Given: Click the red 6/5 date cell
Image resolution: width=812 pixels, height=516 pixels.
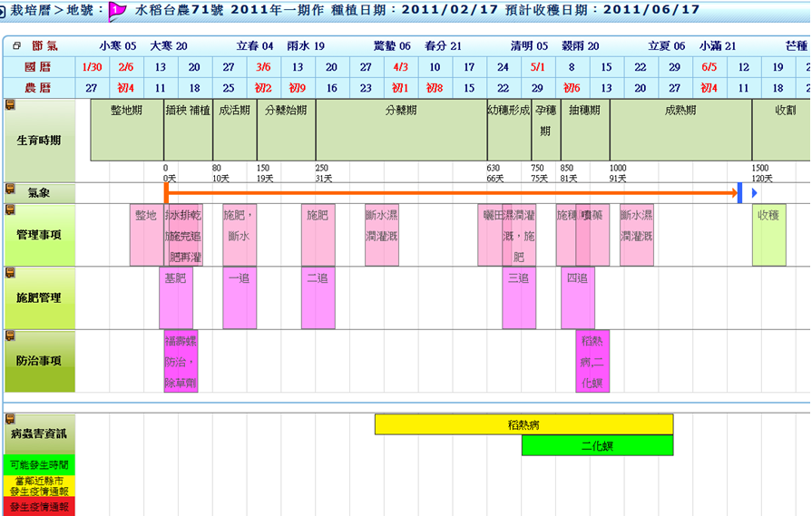Looking at the screenshot, I should tap(709, 67).
